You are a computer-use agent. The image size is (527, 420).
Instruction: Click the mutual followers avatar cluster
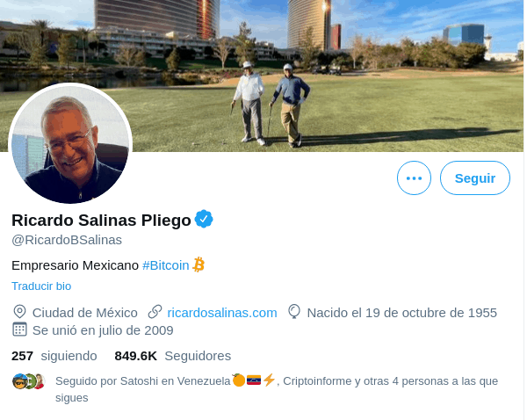(x=29, y=381)
